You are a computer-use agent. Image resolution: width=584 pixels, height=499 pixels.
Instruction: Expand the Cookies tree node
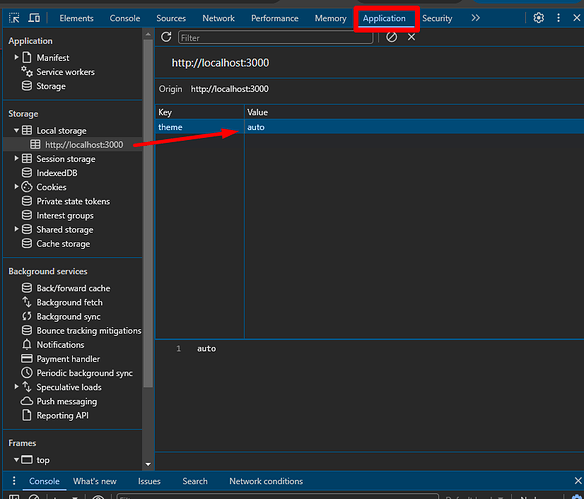[x=16, y=187]
